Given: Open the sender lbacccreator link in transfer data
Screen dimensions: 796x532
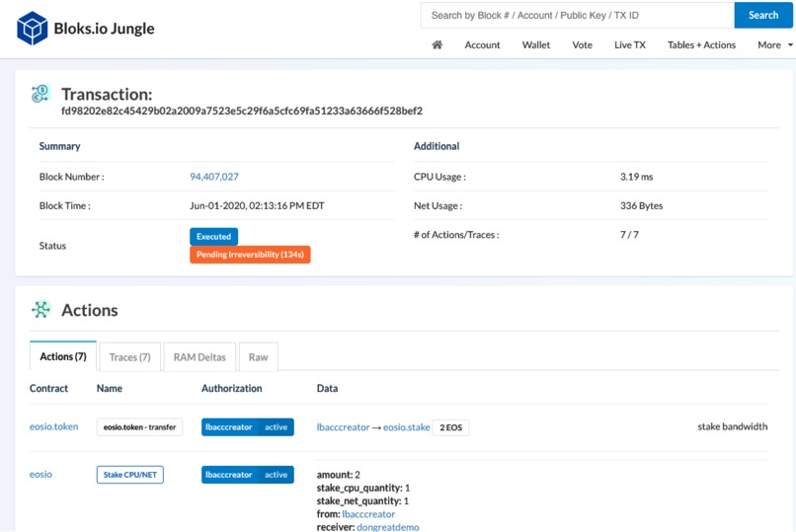Looking at the screenshot, I should (343, 427).
